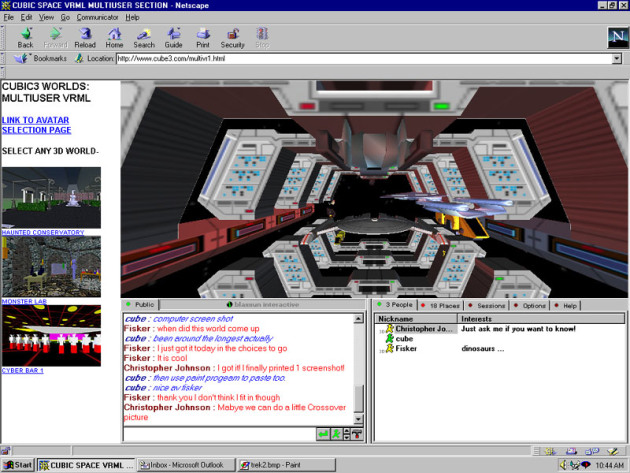Click the starship in the 3D view
Image resolution: width=630 pixels, height=473 pixels.
pos(450,204)
